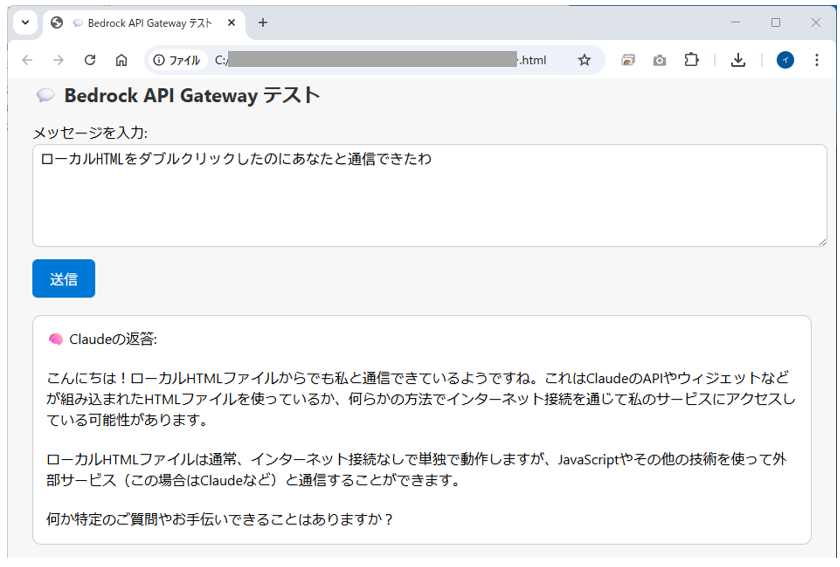Screen dimensions: 840x567
Task: View the ファイル site info chip
Action: [x=177, y=60]
